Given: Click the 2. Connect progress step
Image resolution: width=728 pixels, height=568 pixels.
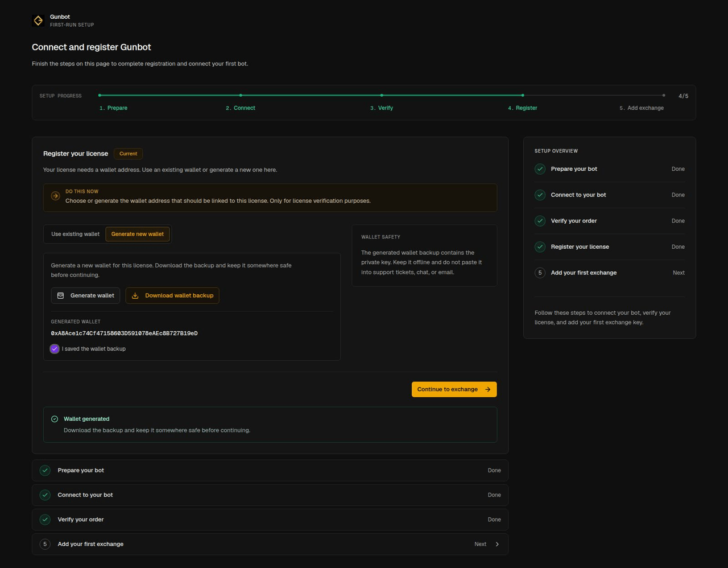Looking at the screenshot, I should (241, 108).
